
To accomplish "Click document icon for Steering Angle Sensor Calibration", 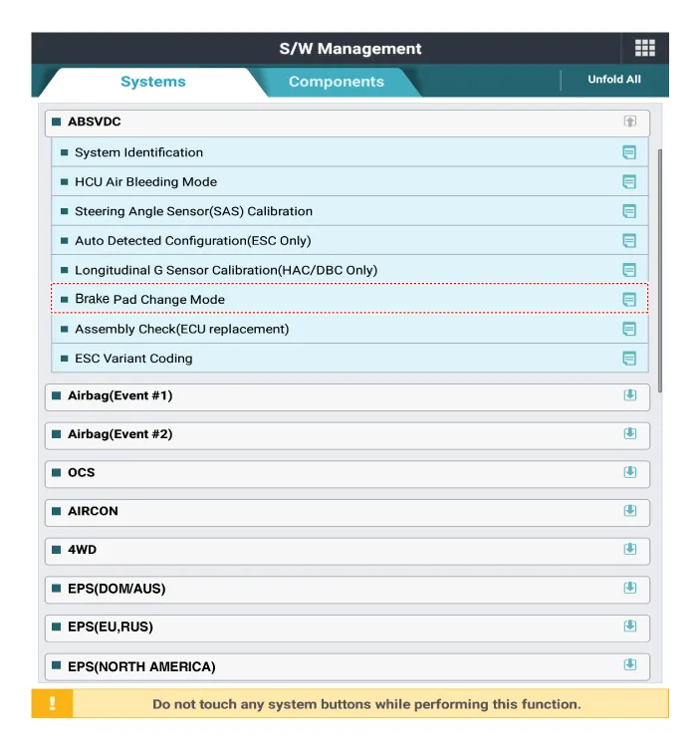I will (x=628, y=211).
